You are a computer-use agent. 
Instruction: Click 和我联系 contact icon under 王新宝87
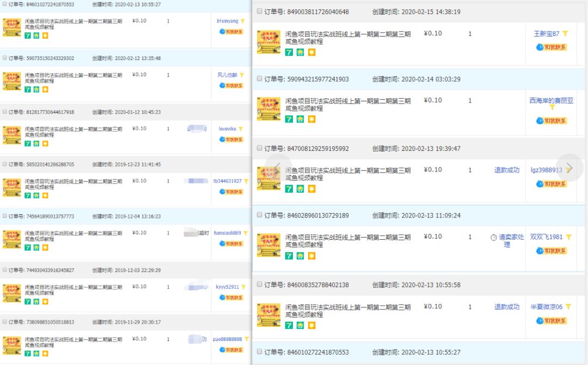coord(552,47)
